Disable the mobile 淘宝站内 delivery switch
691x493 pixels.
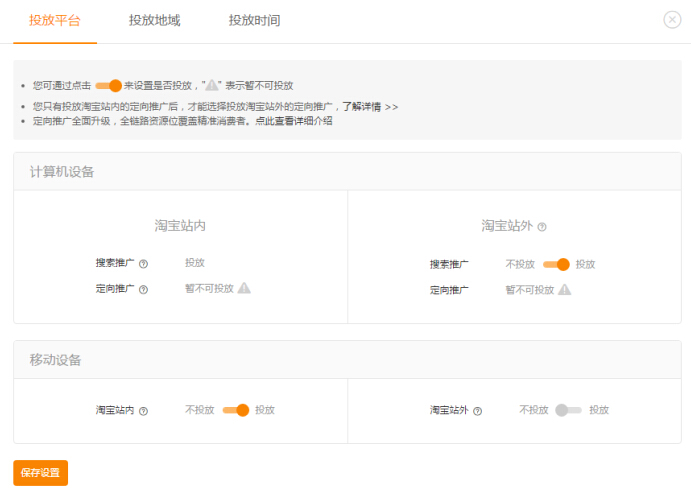(235, 409)
